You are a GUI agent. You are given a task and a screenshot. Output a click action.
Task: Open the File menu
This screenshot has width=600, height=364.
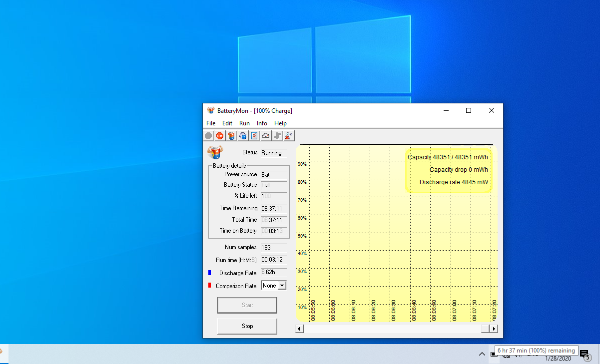point(211,123)
